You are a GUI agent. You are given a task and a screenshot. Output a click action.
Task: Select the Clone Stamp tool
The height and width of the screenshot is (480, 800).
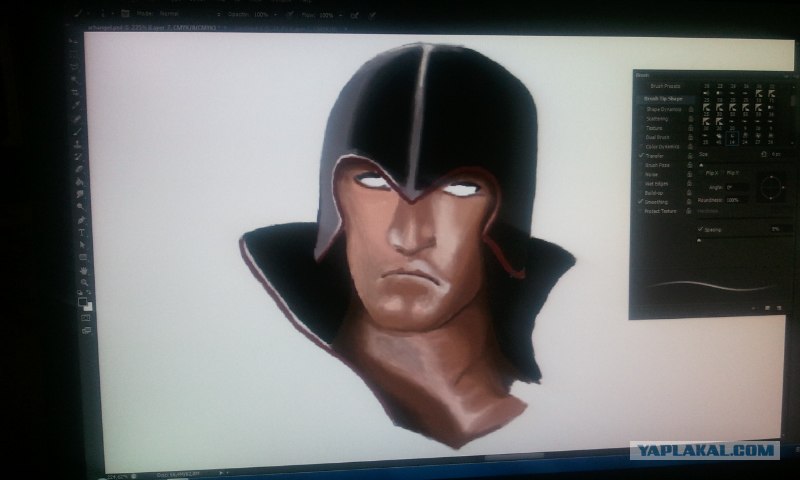point(78,146)
